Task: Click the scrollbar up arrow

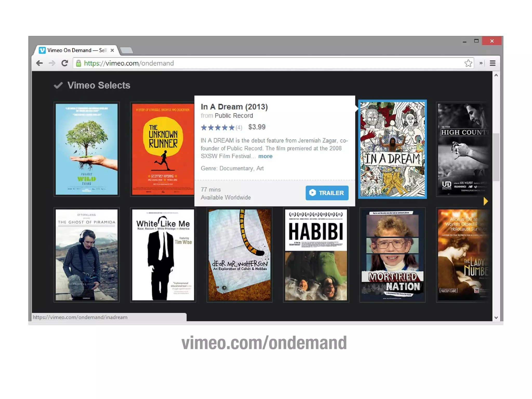Action: [496, 75]
